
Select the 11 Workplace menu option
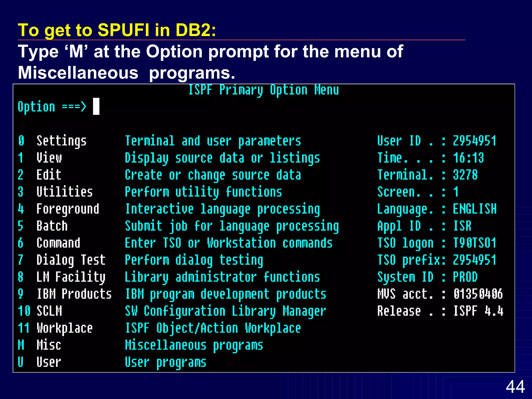click(55, 328)
